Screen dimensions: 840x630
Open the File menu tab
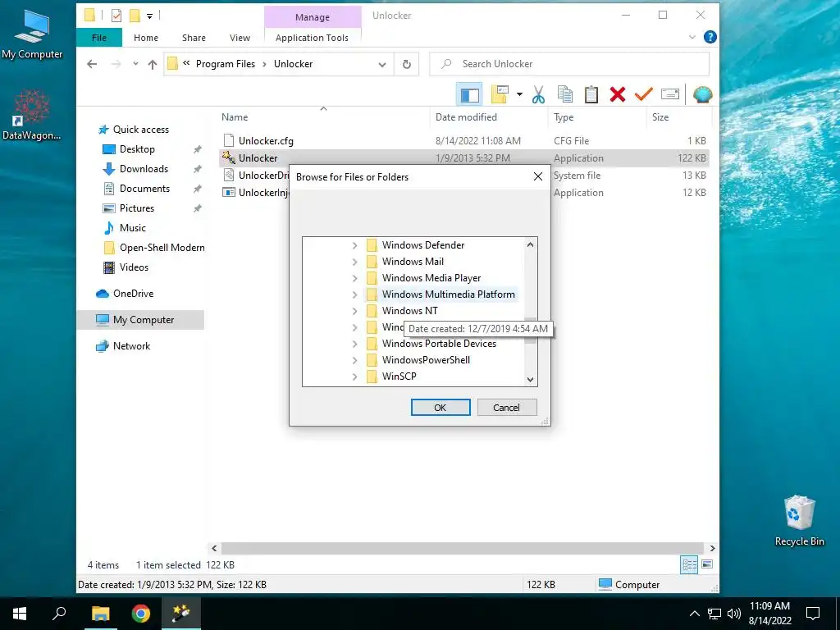pos(99,38)
